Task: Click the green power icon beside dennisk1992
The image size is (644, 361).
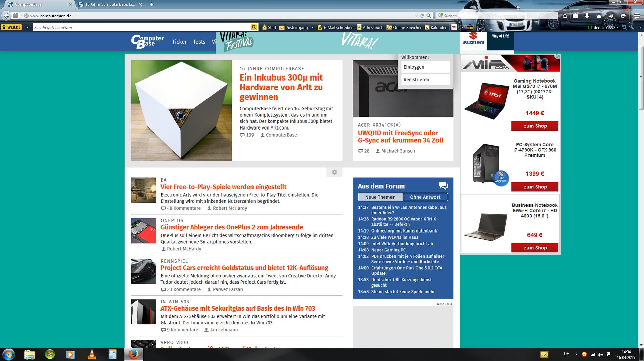Action: 590,27
